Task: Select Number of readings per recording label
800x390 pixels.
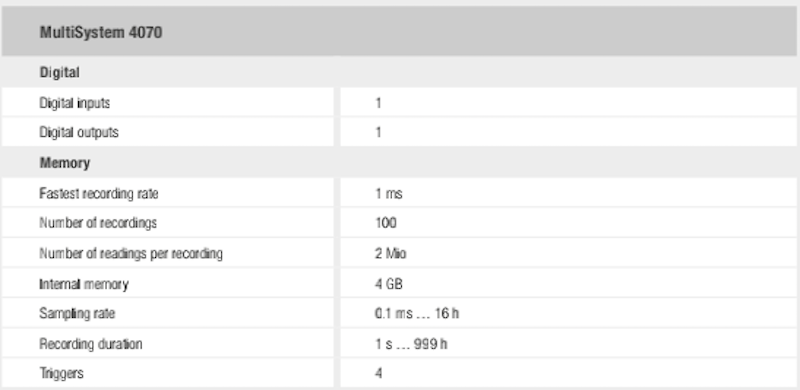Action: [x=131, y=254]
